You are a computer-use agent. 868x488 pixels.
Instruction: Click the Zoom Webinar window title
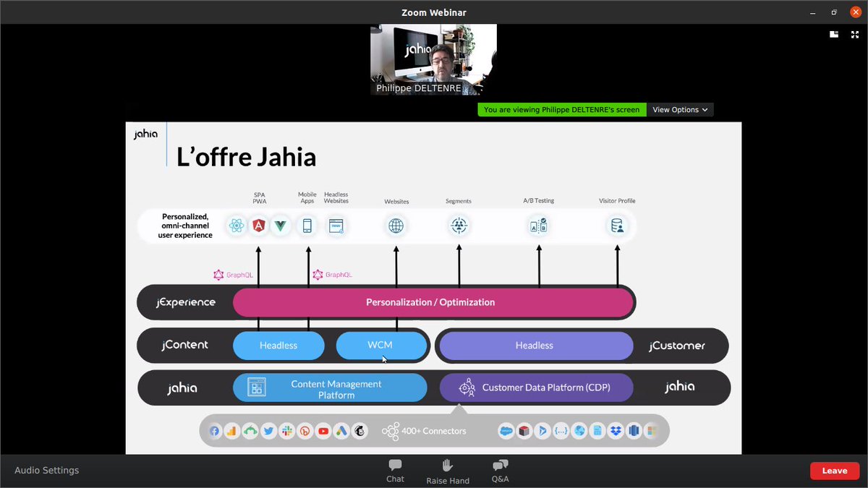434,12
